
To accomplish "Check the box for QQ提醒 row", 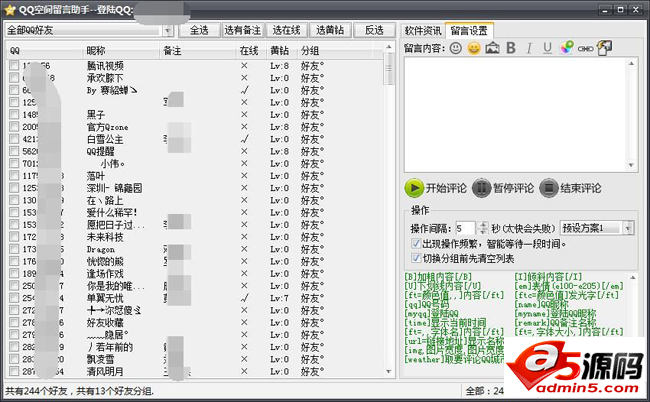I will tap(14, 151).
